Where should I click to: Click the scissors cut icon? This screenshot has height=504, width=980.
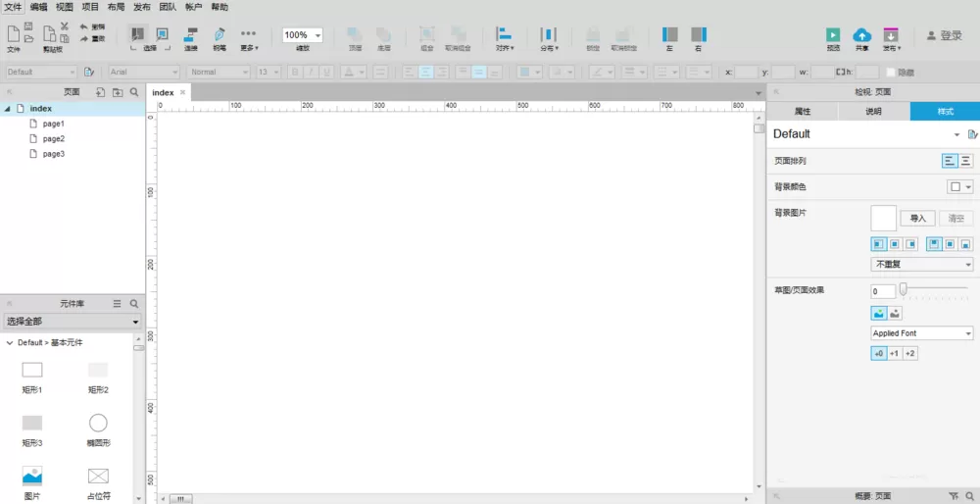click(x=65, y=26)
